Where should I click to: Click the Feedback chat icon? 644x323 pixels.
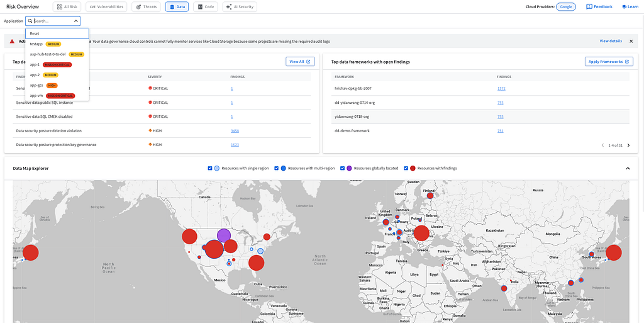click(589, 6)
